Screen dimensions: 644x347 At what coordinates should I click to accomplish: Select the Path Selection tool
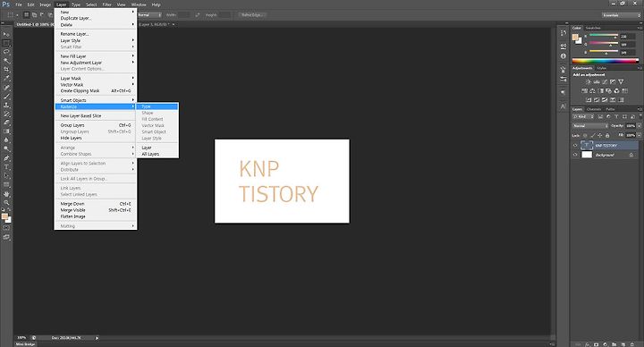click(6, 176)
